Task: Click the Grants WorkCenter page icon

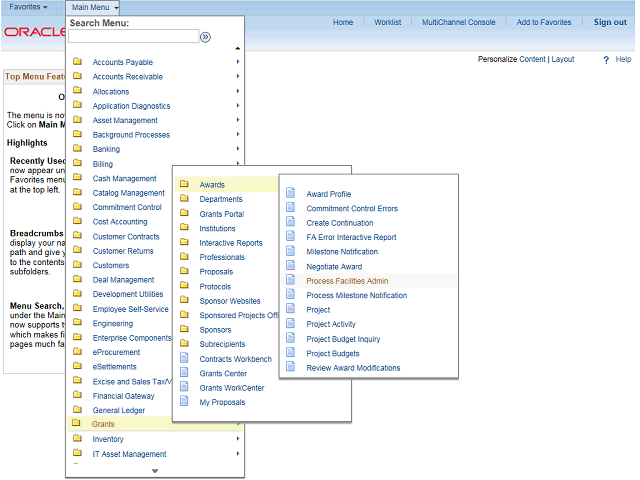Action: [x=184, y=388]
